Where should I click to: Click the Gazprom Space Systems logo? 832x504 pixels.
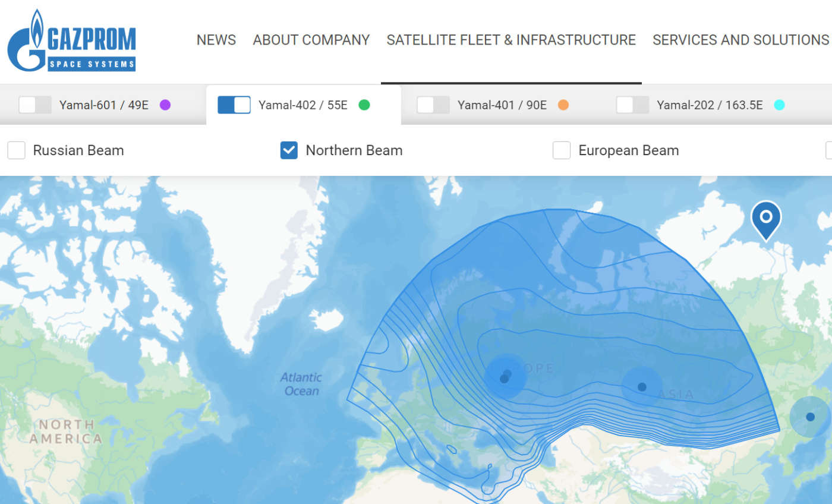coord(71,40)
